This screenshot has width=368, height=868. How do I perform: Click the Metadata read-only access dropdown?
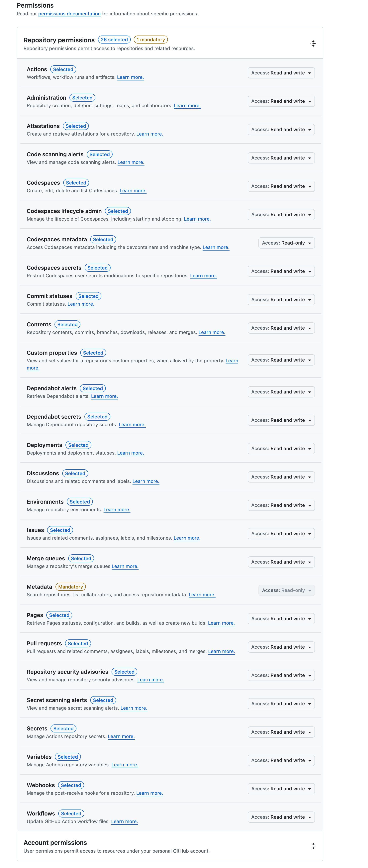(x=286, y=590)
